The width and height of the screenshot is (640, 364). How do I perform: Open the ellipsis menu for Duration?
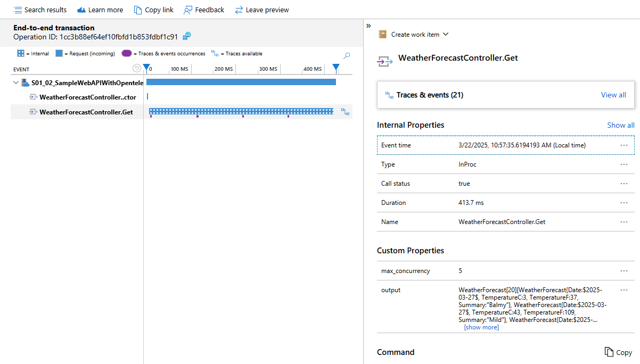pos(624,203)
